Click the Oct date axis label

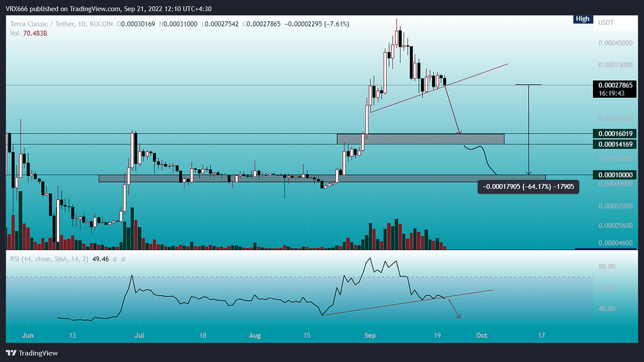pyautogui.click(x=483, y=336)
